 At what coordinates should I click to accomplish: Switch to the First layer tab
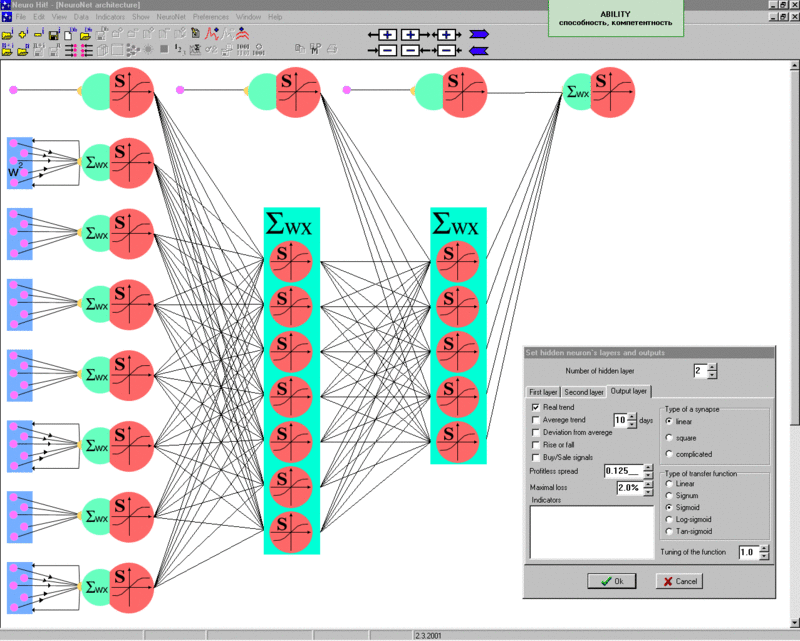pyautogui.click(x=543, y=392)
